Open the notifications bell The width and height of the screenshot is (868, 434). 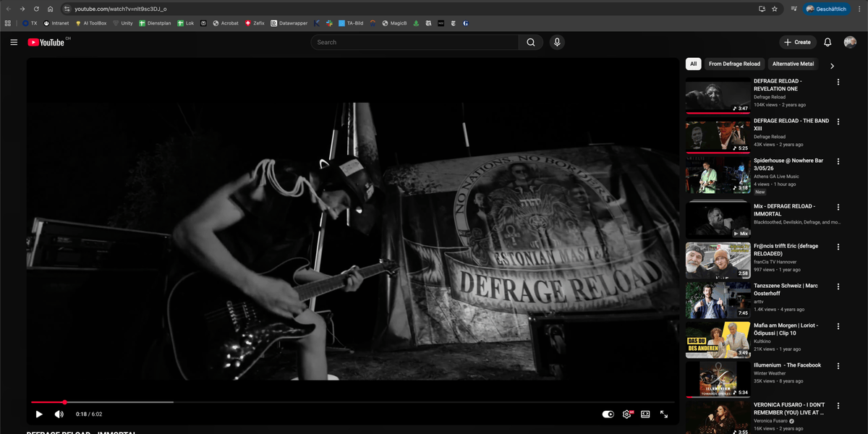point(827,43)
